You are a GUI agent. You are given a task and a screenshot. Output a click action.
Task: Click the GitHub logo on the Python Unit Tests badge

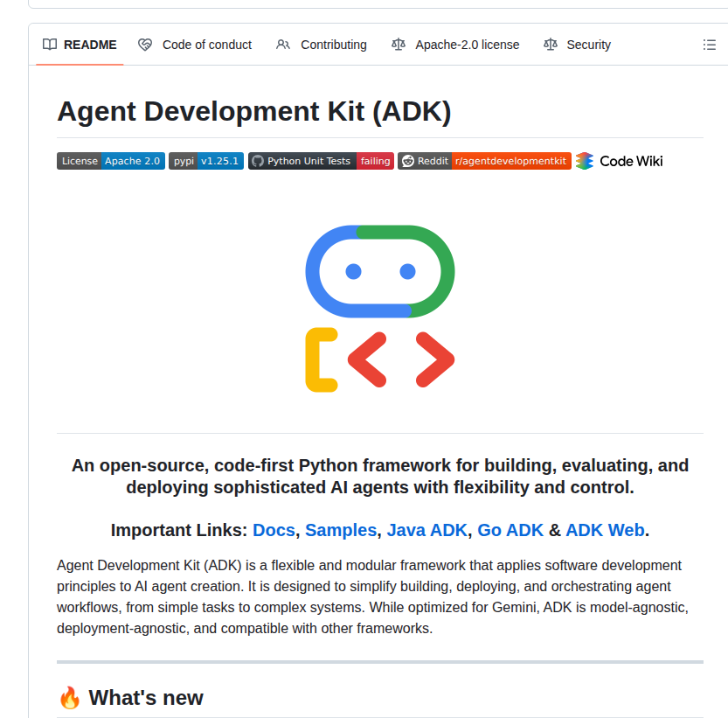[256, 161]
